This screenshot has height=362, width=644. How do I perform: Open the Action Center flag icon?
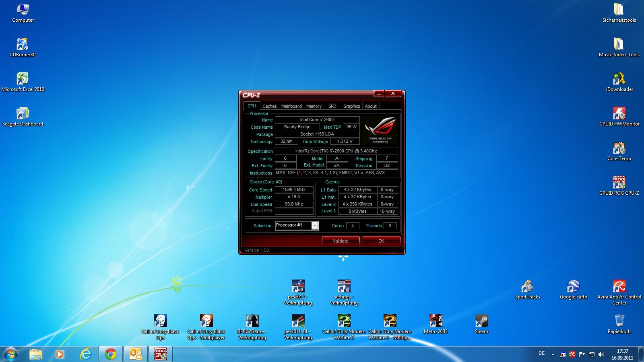[x=582, y=354]
